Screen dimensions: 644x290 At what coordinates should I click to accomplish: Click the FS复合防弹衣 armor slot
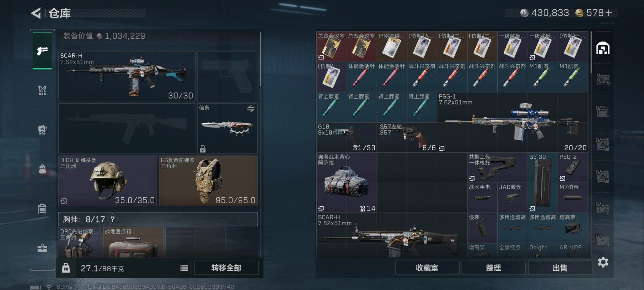(x=208, y=181)
